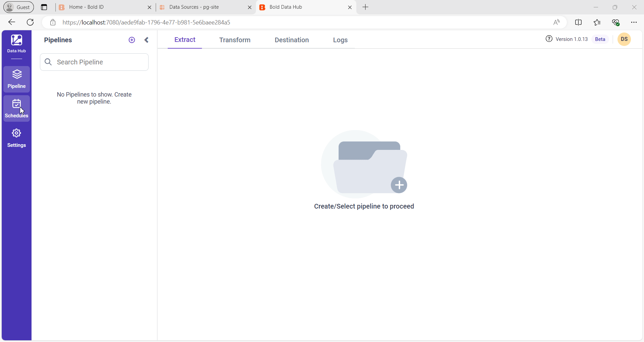
Task: Click 'Create/Select pipeline to proceed' text
Action: tap(364, 206)
